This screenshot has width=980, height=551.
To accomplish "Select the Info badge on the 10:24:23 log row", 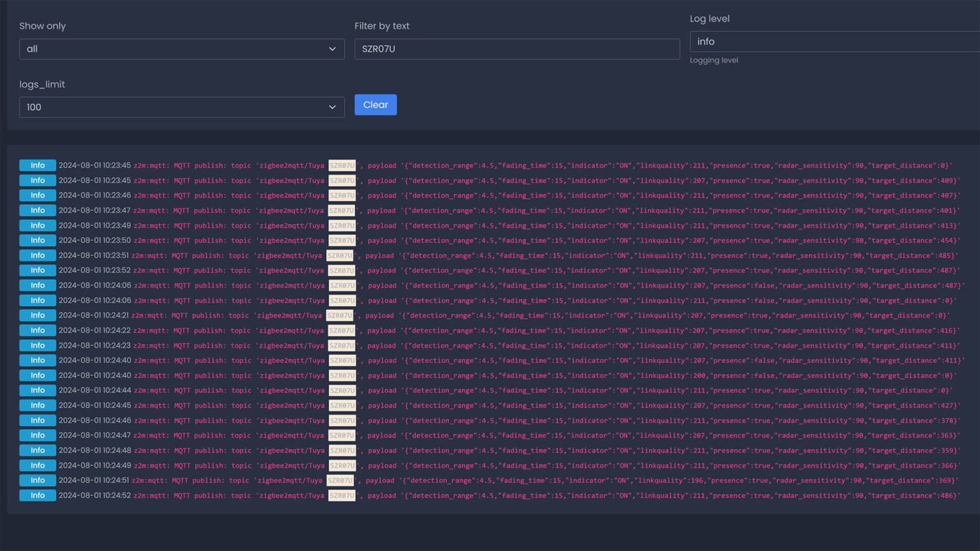I will 38,346.
